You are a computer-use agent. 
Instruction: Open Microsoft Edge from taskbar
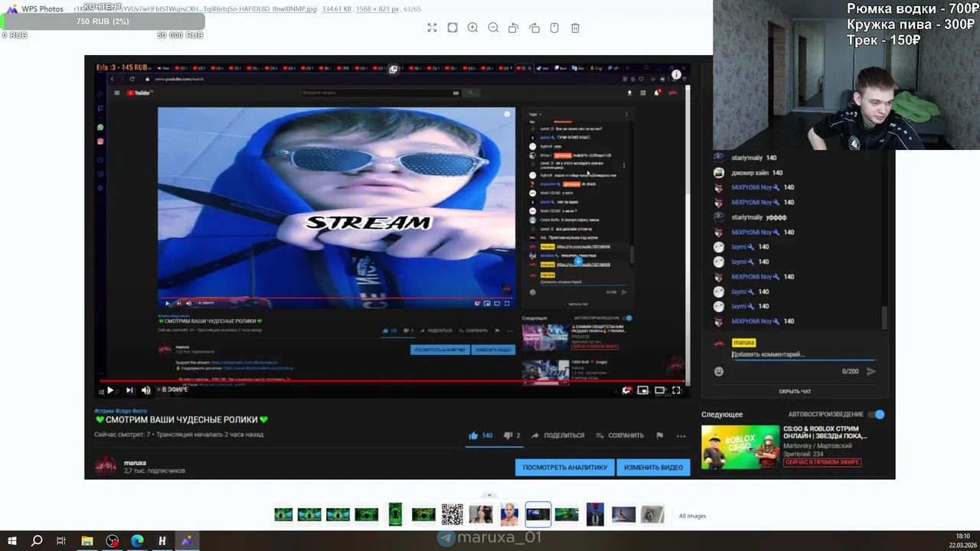(x=137, y=541)
